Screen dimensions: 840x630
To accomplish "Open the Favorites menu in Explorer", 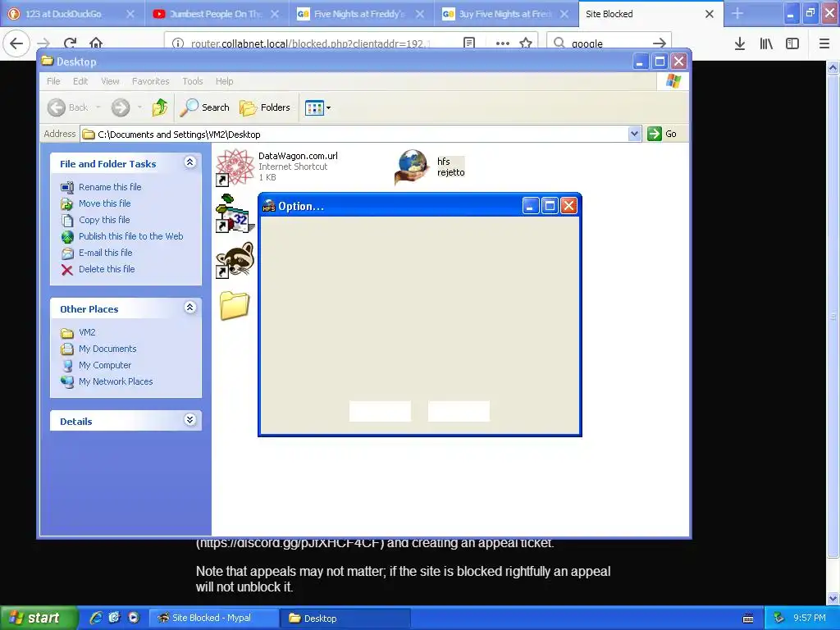I will (x=151, y=81).
